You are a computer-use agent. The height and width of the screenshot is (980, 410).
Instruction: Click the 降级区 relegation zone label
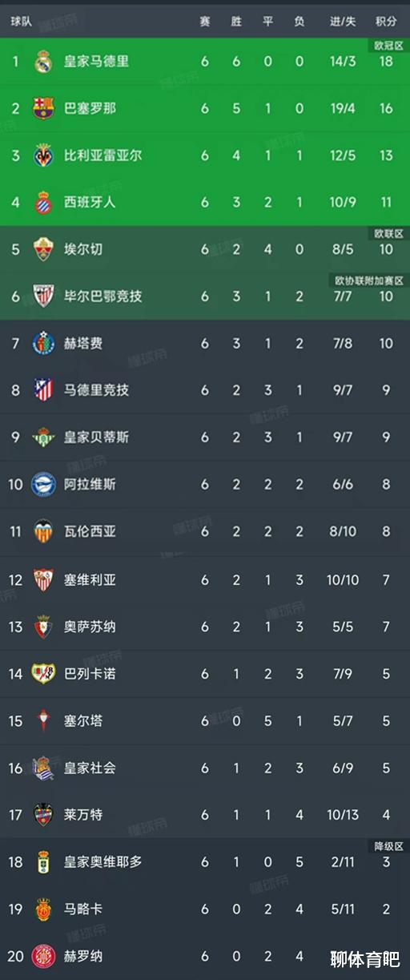tap(388, 847)
